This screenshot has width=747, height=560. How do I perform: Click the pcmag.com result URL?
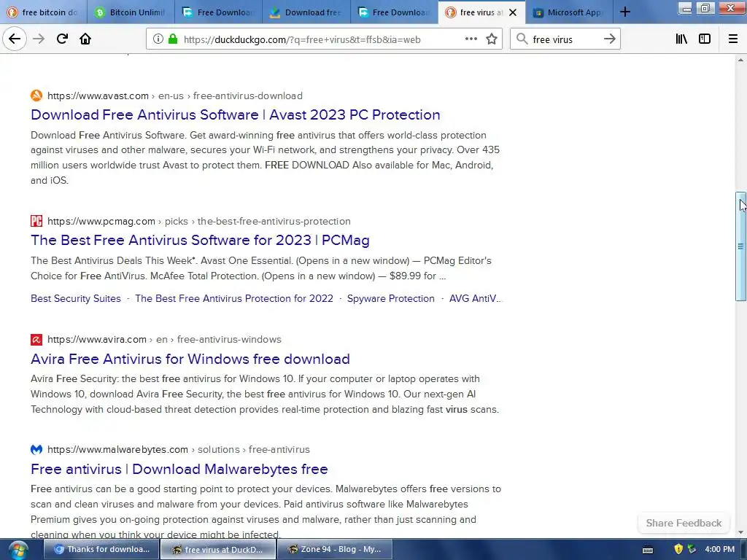pyautogui.click(x=198, y=221)
